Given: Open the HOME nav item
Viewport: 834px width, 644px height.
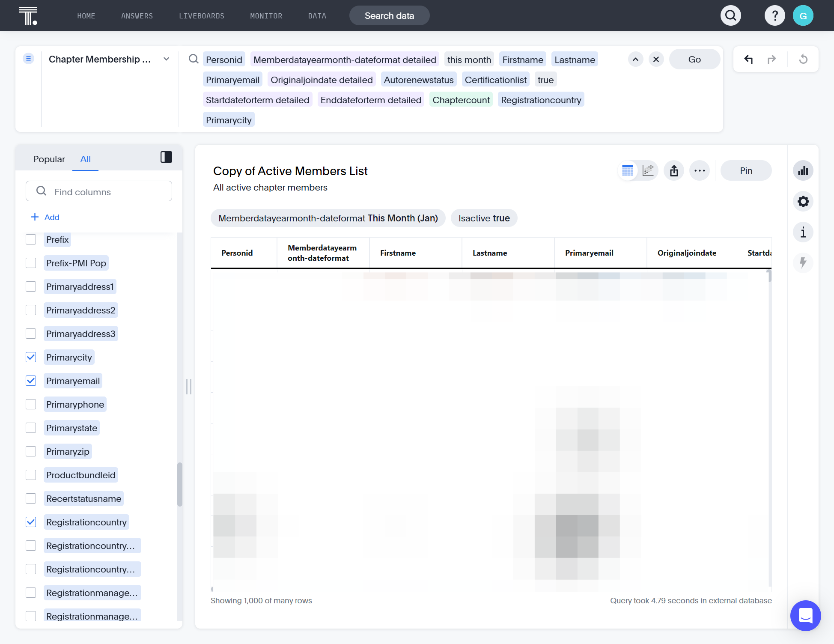Looking at the screenshot, I should point(86,16).
